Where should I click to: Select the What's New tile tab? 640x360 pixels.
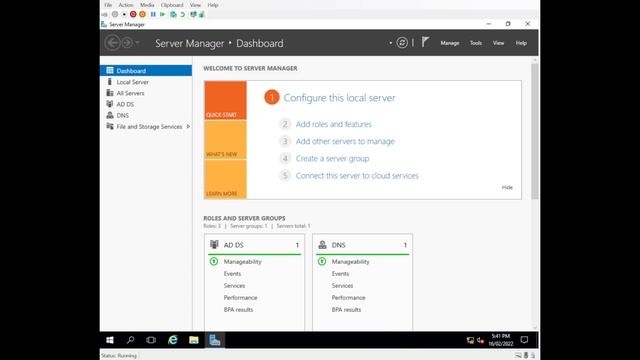pos(225,140)
